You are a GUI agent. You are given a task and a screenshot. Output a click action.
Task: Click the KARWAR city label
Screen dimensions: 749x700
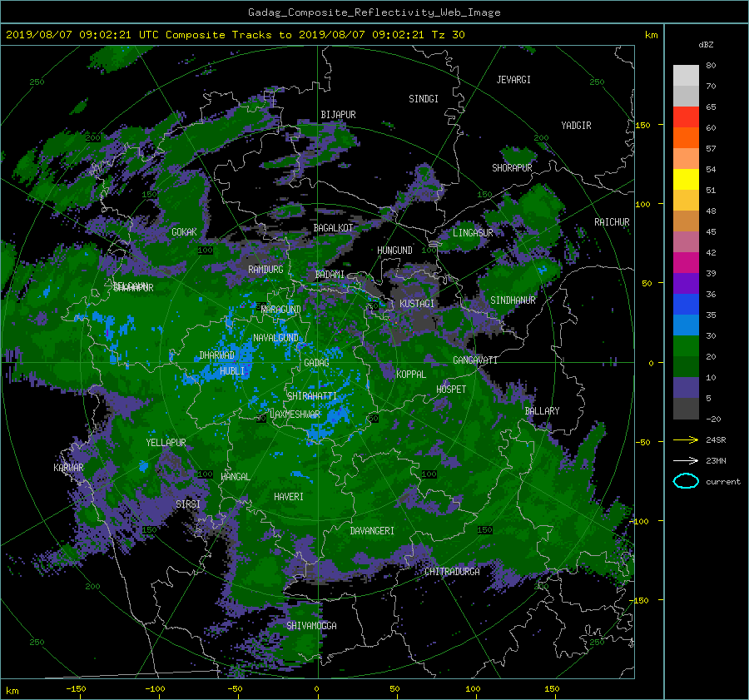point(68,467)
